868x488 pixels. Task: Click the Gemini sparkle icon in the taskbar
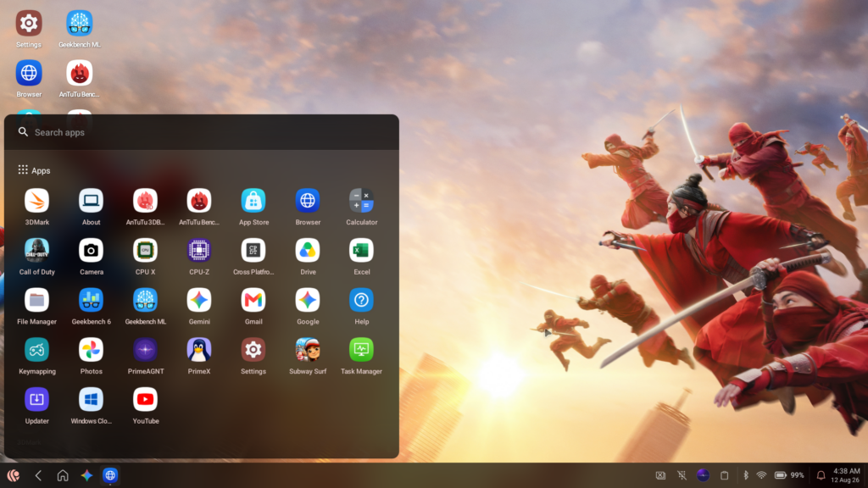87,475
